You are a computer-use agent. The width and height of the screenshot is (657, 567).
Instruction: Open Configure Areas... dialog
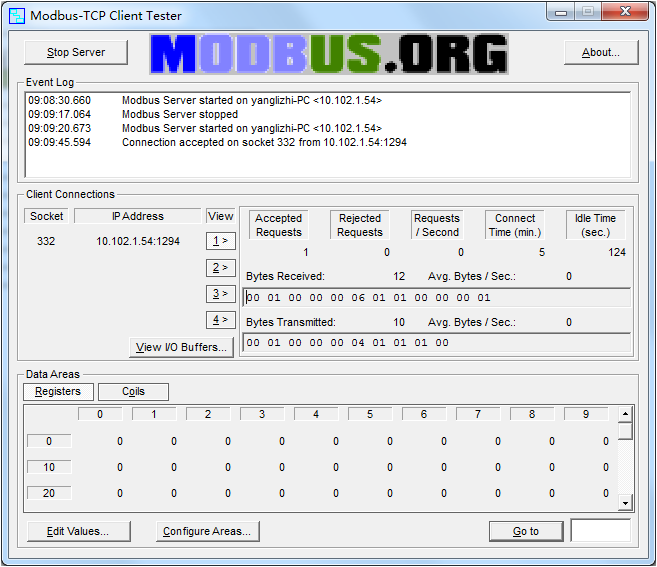coord(207,531)
